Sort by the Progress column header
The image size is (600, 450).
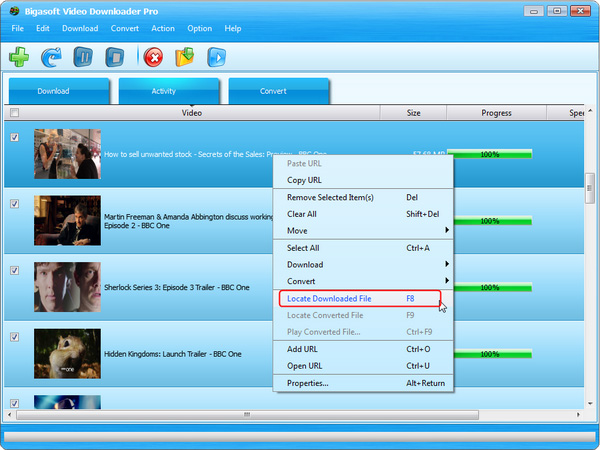coord(496,113)
